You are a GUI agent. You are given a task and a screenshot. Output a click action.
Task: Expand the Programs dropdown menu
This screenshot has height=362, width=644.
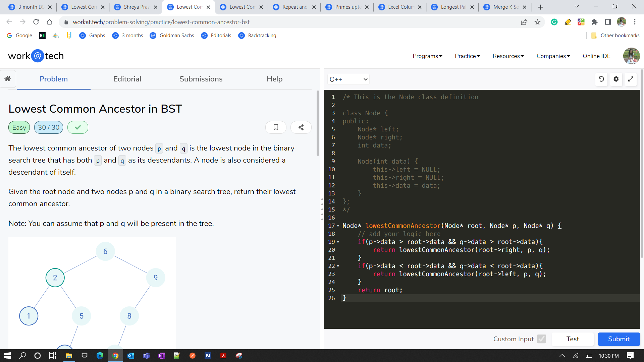(x=427, y=56)
